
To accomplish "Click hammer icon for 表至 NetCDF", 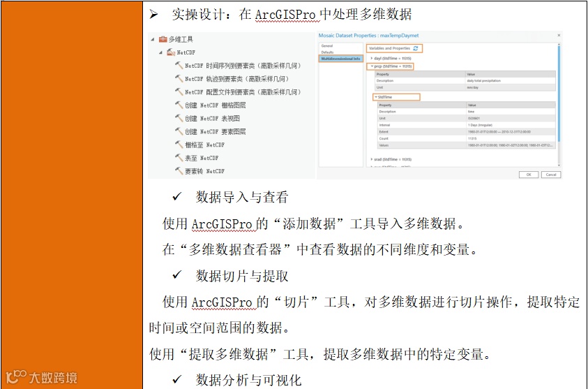I will (x=179, y=158).
